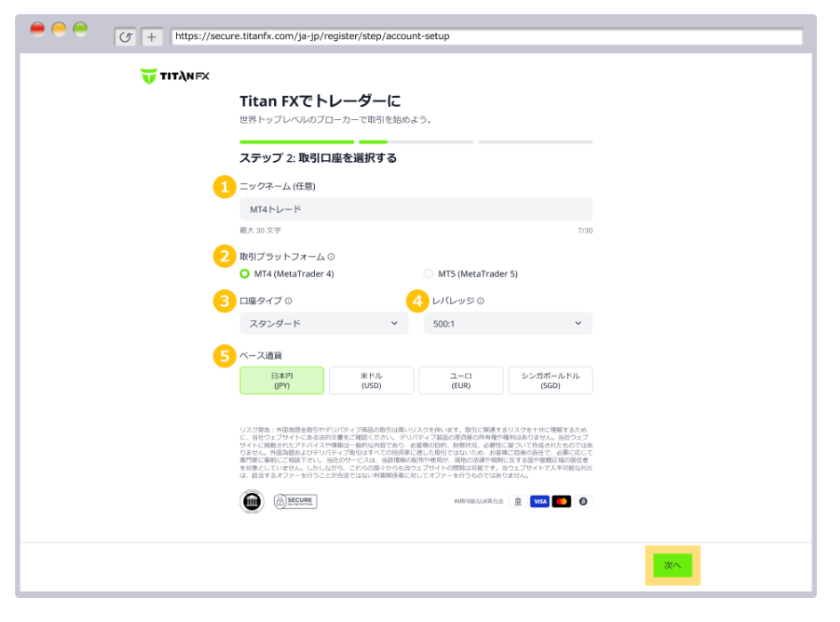Click the nickname field containing MT4トレード
This screenshot has height=622, width=840.
coord(416,209)
